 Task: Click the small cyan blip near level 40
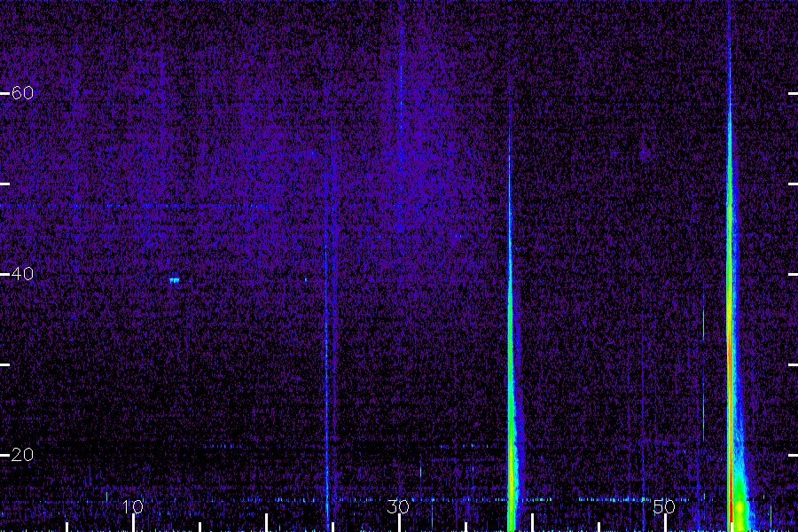pos(175,280)
